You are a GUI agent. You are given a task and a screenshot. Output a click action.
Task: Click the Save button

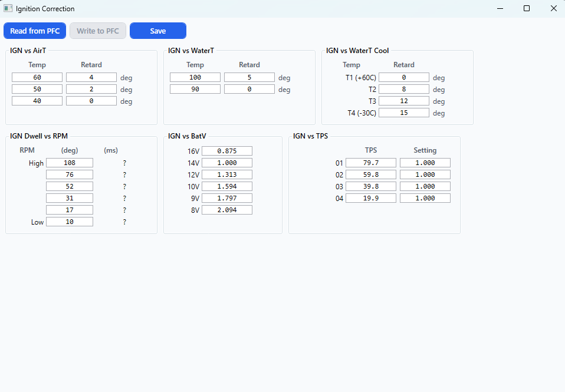(x=158, y=31)
